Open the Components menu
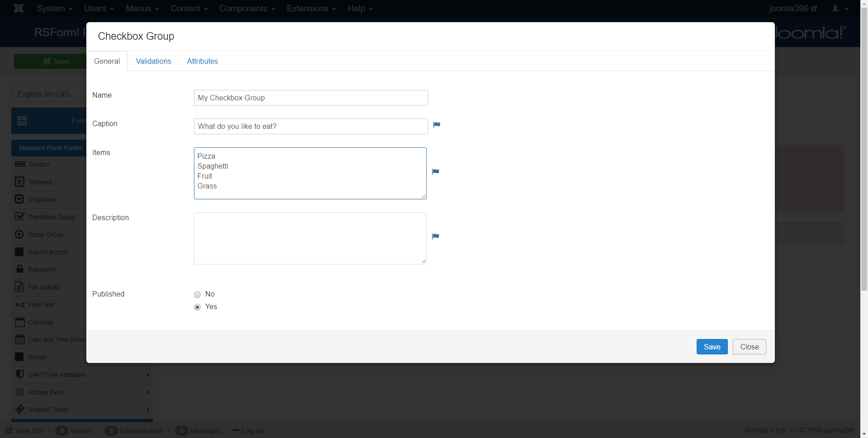The image size is (868, 438). pyautogui.click(x=247, y=9)
